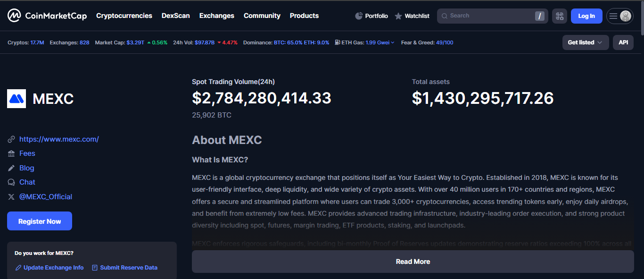Open the Blog link

pyautogui.click(x=27, y=168)
